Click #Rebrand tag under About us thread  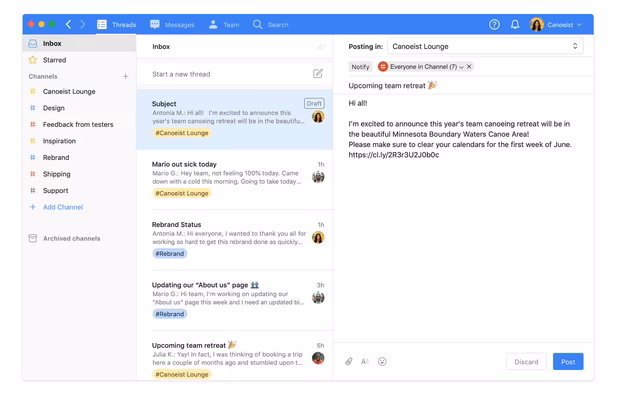click(169, 314)
